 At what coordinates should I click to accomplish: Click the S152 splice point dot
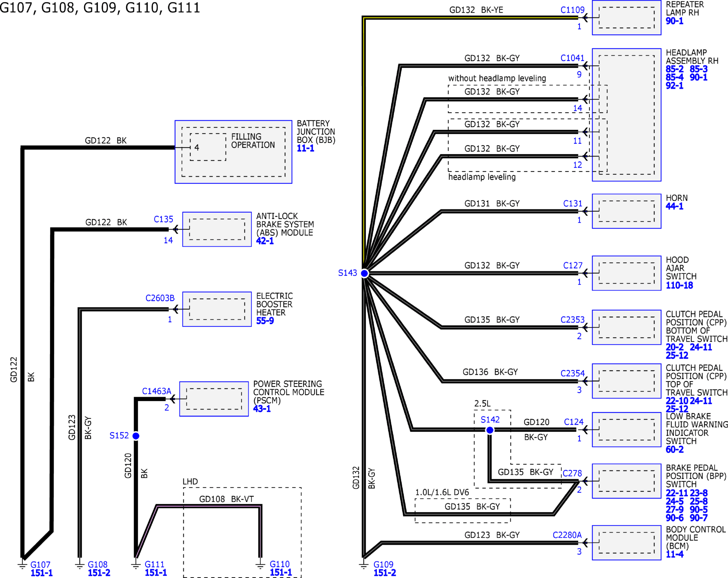[x=136, y=436]
